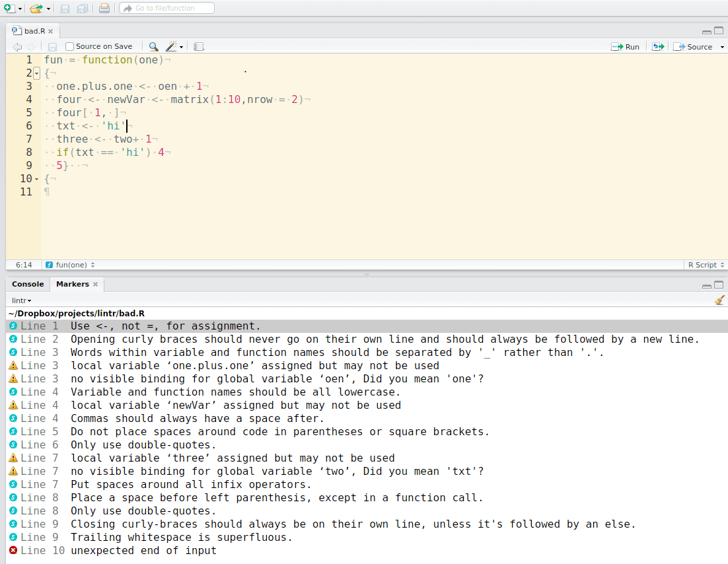This screenshot has width=728, height=564.
Task: Open the lintr markers set dropdown
Action: tap(19, 300)
